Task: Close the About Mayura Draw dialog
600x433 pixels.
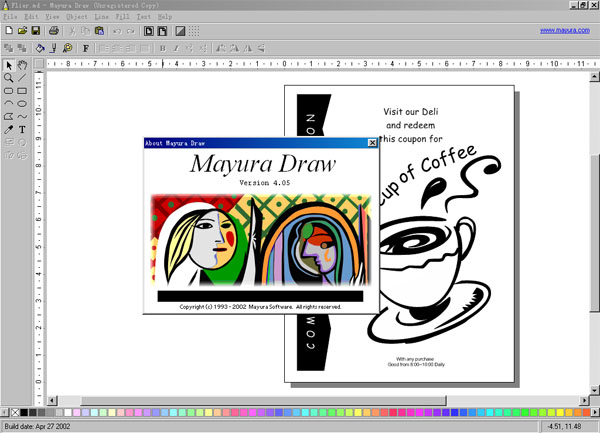Action: point(372,143)
